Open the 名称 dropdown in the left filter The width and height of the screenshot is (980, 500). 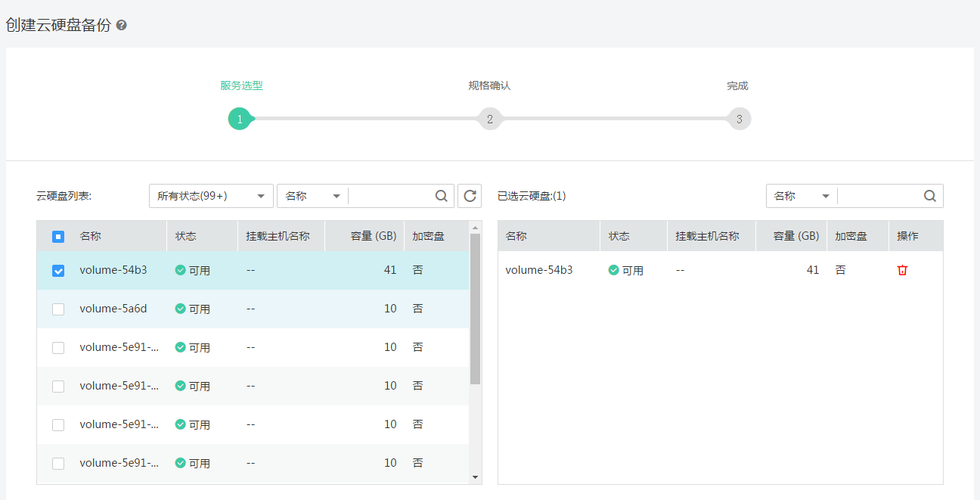[x=312, y=195]
